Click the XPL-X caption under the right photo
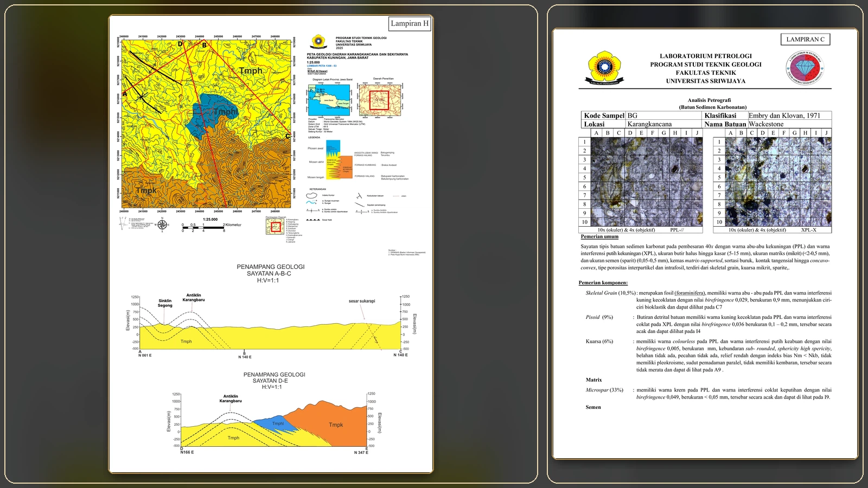Image resolution: width=868 pixels, height=488 pixels. click(809, 230)
